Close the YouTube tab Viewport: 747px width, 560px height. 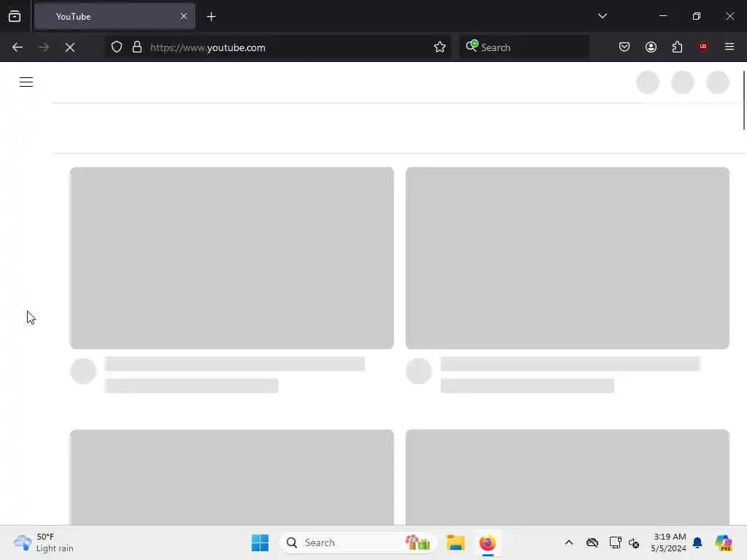tap(183, 16)
